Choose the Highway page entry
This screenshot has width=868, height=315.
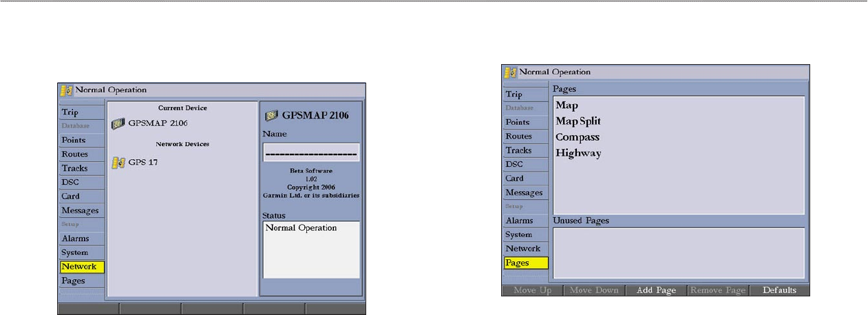coord(578,153)
